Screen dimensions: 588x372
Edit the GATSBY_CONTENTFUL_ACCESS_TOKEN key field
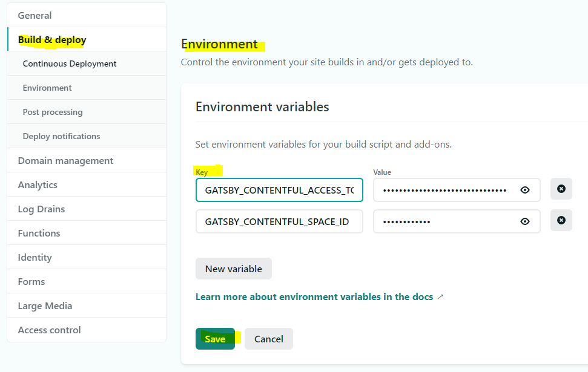pyautogui.click(x=279, y=190)
